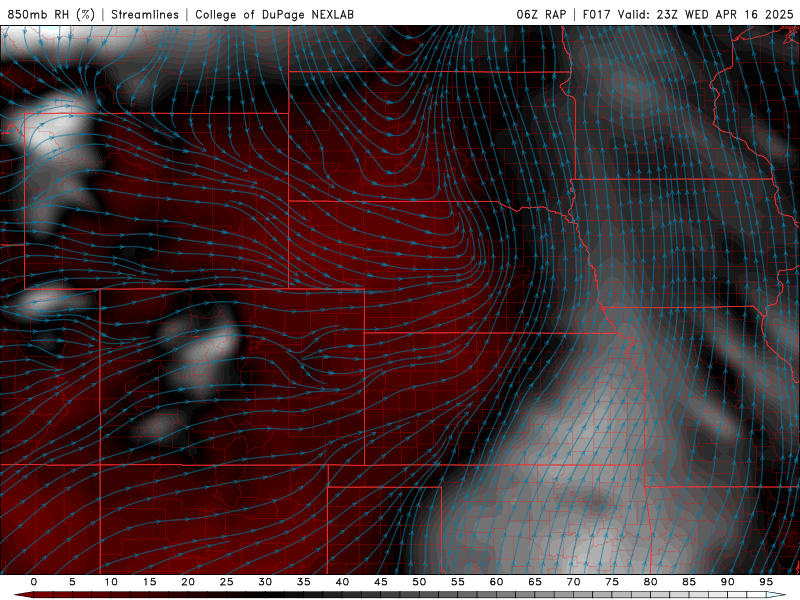
Task: Click "23Z WED APR 16 2025" valid time
Action: coord(725,14)
